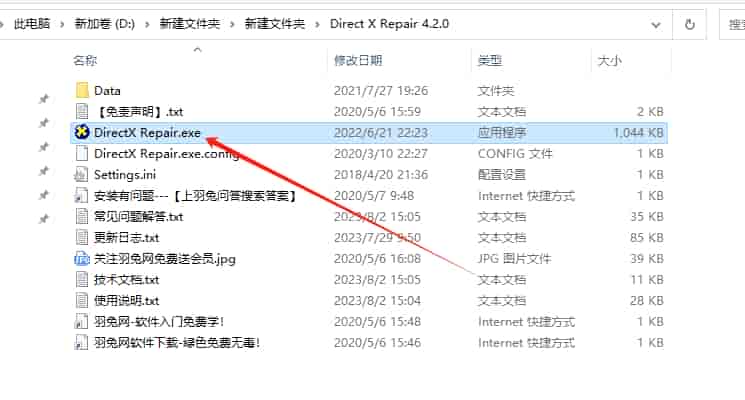Sort files by the 类型 column header
Screen dimensions: 745x400
click(x=490, y=60)
